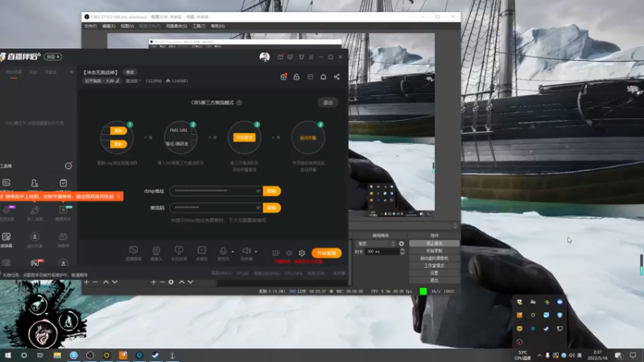Add the 摄像头 camera source

[156, 253]
